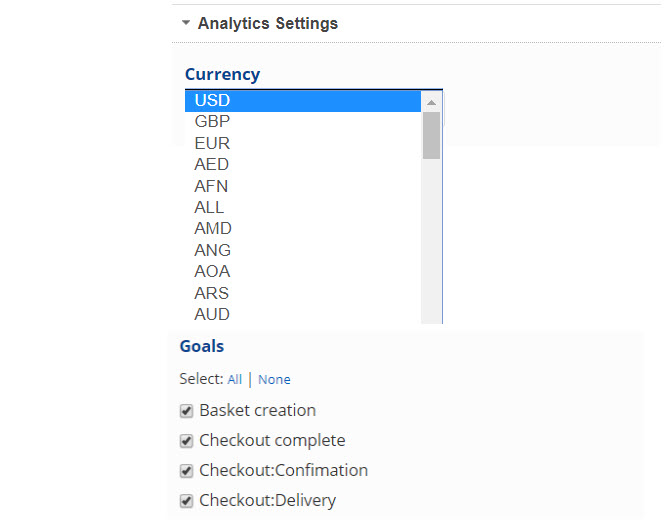This screenshot has width=671, height=520.
Task: Click the Analytics Settings header title
Action: point(268,23)
